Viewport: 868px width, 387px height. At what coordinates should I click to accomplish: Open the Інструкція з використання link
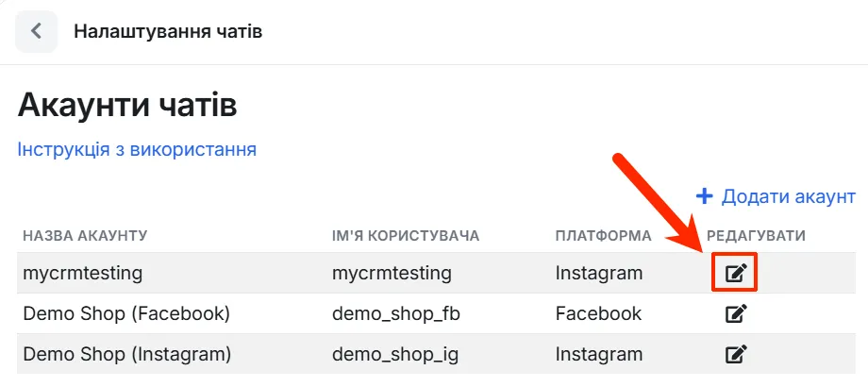[x=137, y=149]
